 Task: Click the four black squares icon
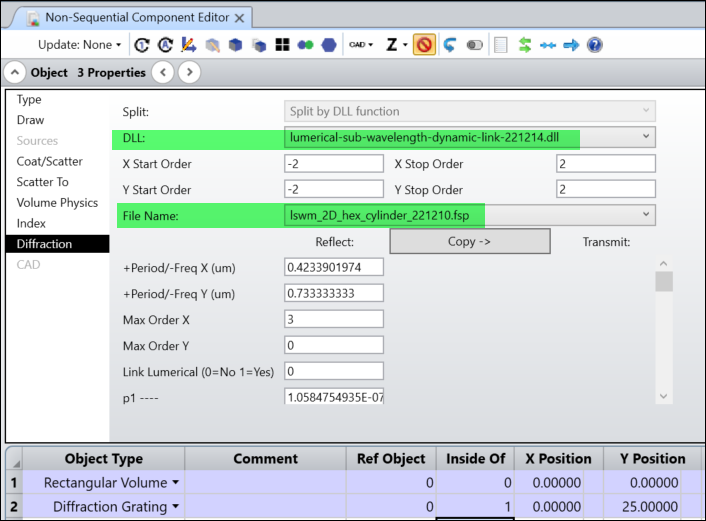[283, 45]
